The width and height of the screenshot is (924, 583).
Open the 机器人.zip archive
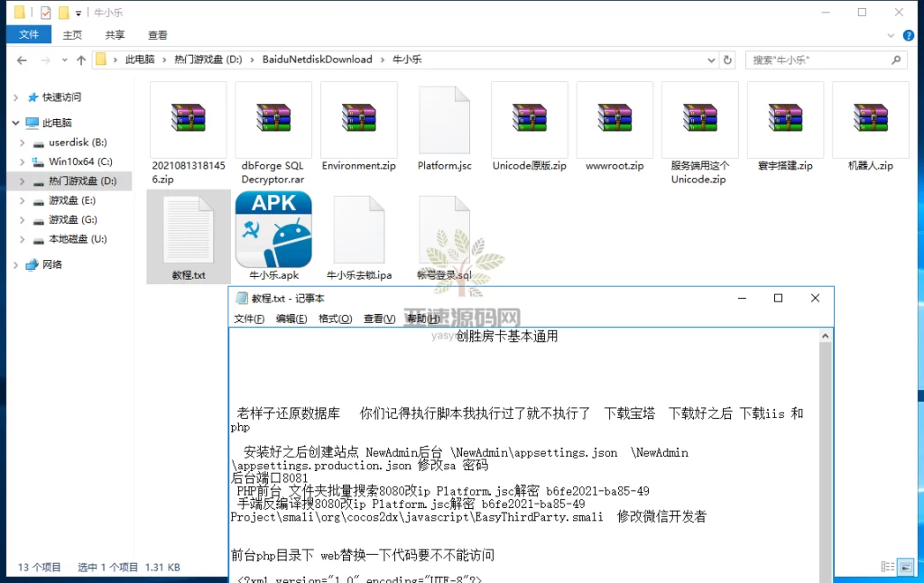click(x=869, y=118)
